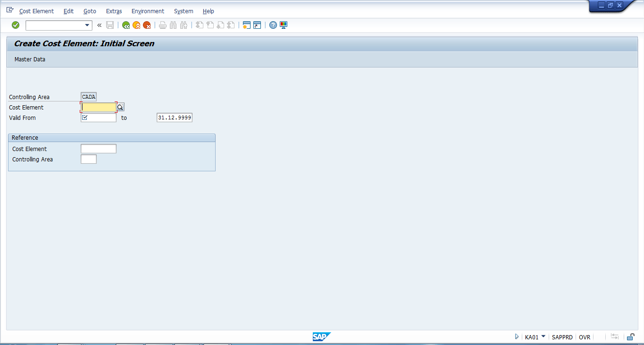Open search help beside the Cost Element field

pos(120,107)
